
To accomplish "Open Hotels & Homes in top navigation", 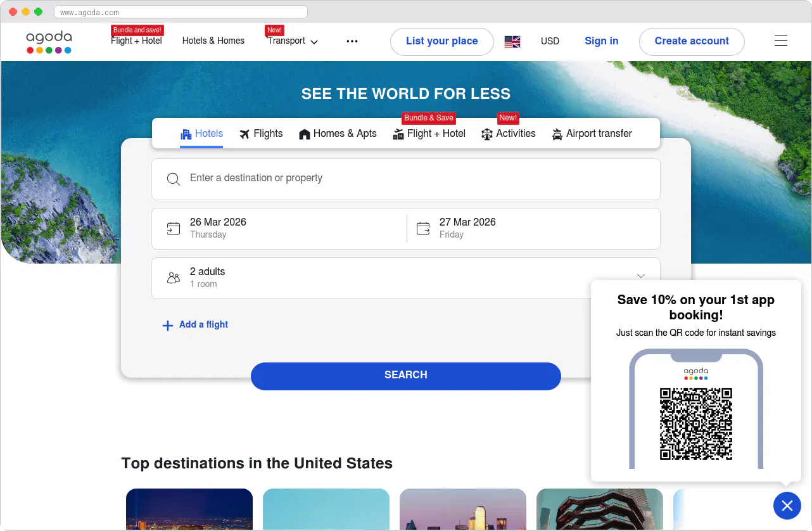I will [213, 41].
